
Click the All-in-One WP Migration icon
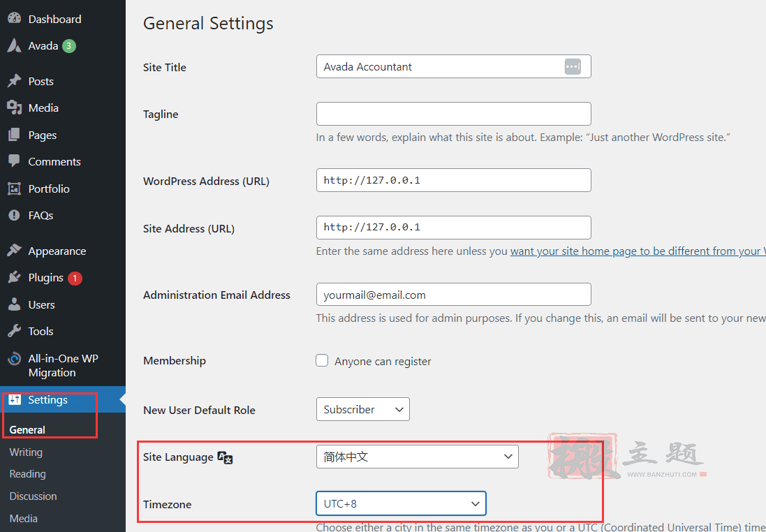(15, 359)
